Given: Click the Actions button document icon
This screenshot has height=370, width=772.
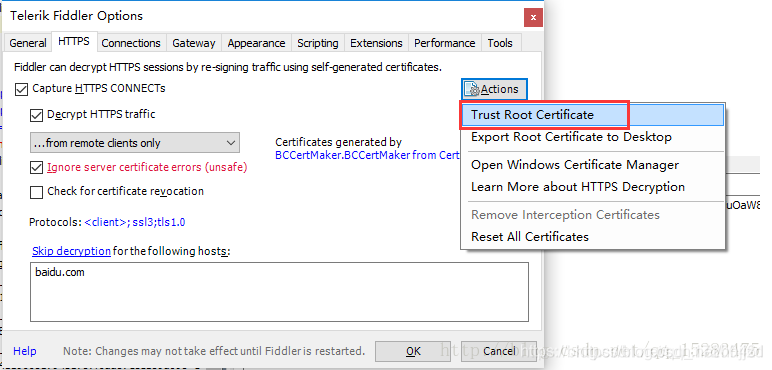Looking at the screenshot, I should (x=472, y=89).
